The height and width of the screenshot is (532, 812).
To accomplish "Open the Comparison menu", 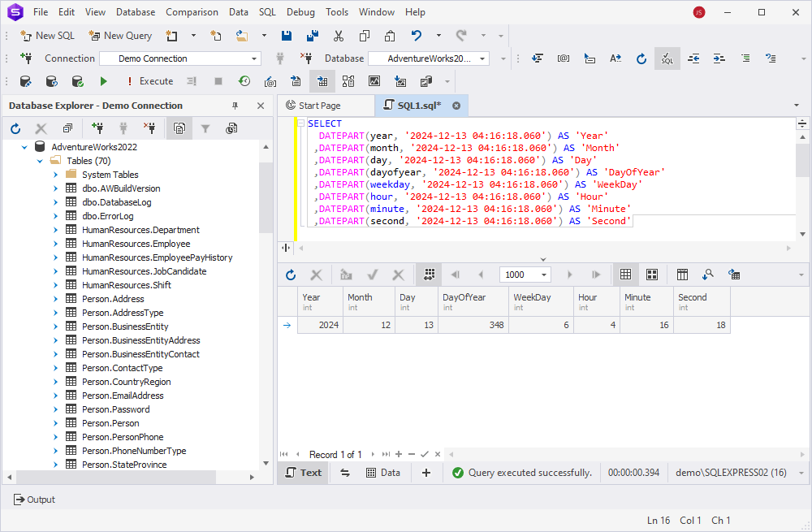I will click(x=192, y=12).
